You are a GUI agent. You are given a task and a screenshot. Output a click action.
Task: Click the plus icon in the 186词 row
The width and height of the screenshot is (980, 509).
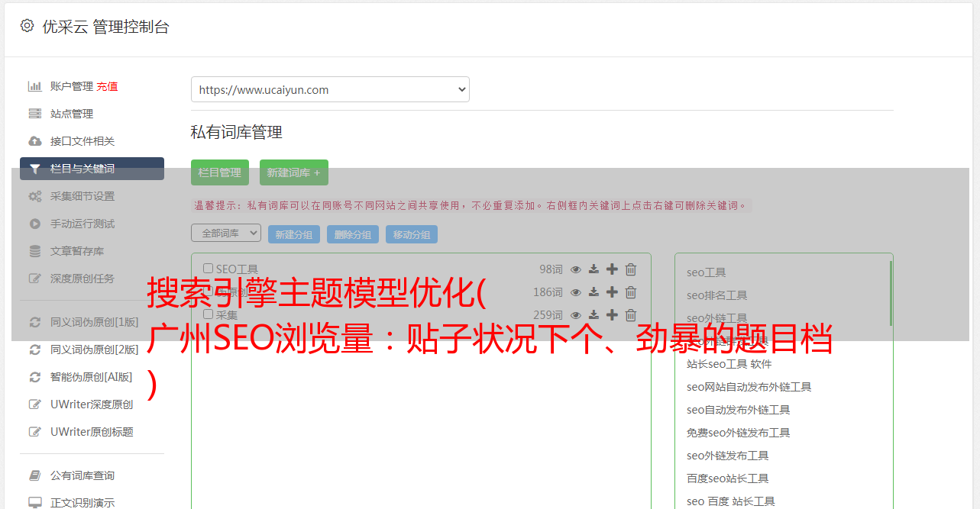(612, 292)
